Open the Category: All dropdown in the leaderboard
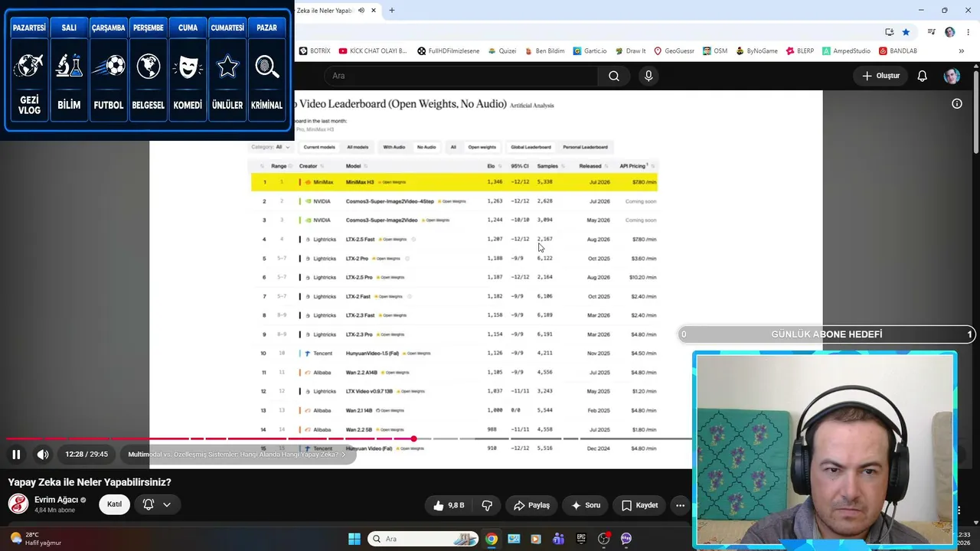 (x=271, y=147)
